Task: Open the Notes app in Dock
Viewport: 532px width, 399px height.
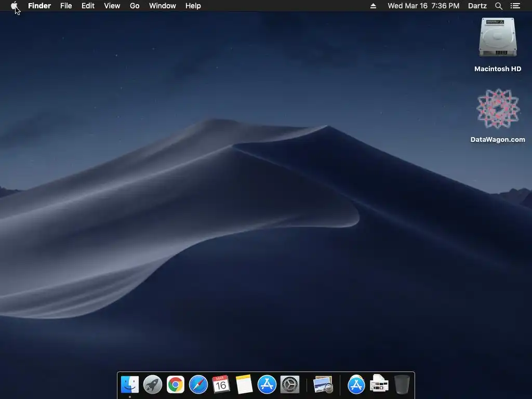Action: coord(244,385)
